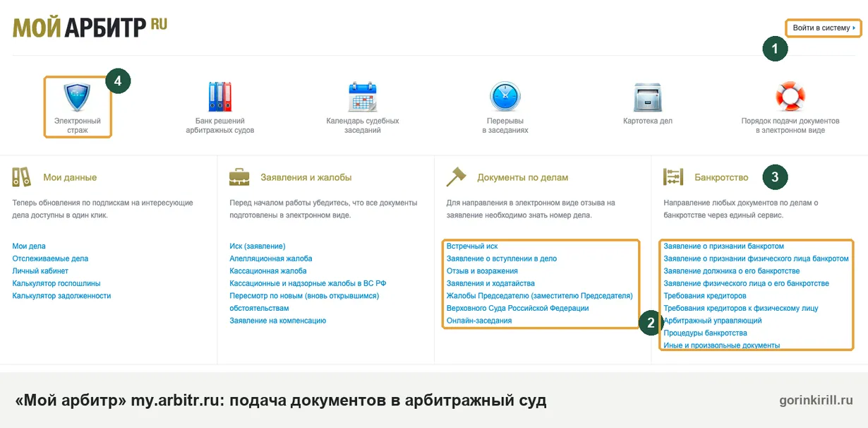Click the Календарь судебных заседаний label
The width and height of the screenshot is (868, 428).
coord(363,126)
